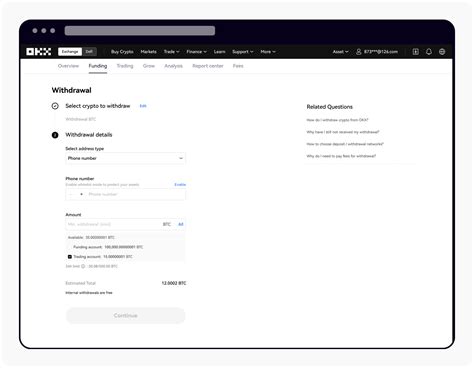Image resolution: width=474 pixels, height=368 pixels.
Task: Open the account email menu
Action: pyautogui.click(x=381, y=52)
